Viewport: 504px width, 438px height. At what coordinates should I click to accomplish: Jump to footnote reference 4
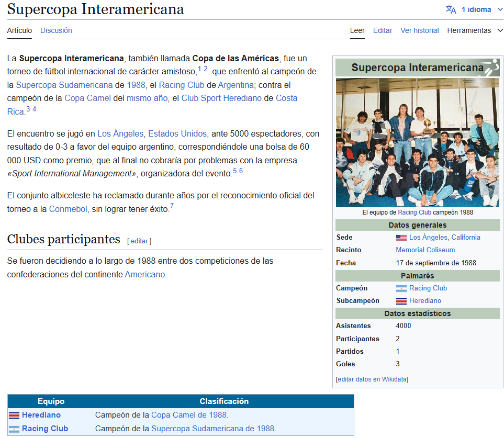35,109
